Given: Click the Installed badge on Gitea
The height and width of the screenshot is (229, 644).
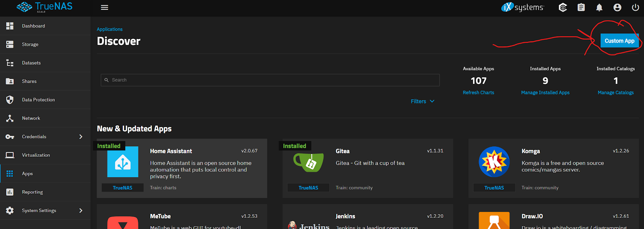Looking at the screenshot, I should 295,146.
